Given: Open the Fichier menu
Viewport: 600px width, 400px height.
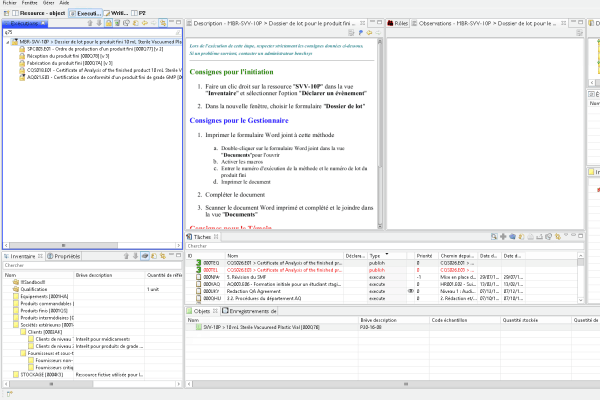Looking at the screenshot, I should tap(10, 3).
